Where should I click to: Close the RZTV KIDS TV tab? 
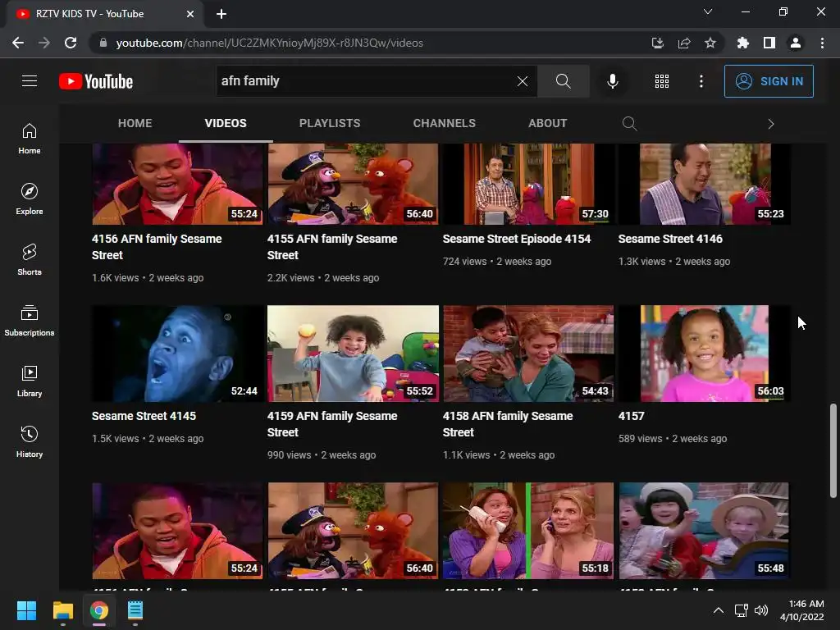tap(190, 14)
